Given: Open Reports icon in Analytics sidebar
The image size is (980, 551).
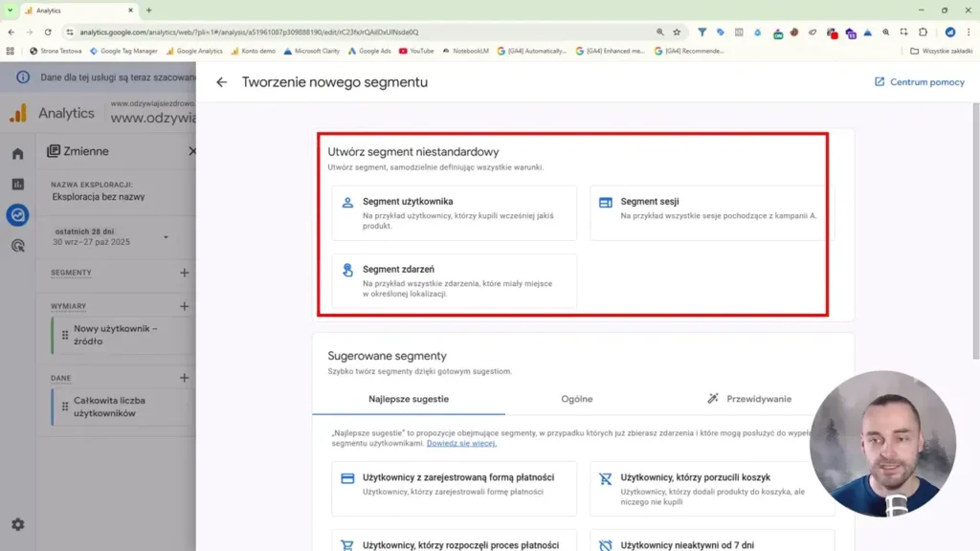Looking at the screenshot, I should 17,185.
